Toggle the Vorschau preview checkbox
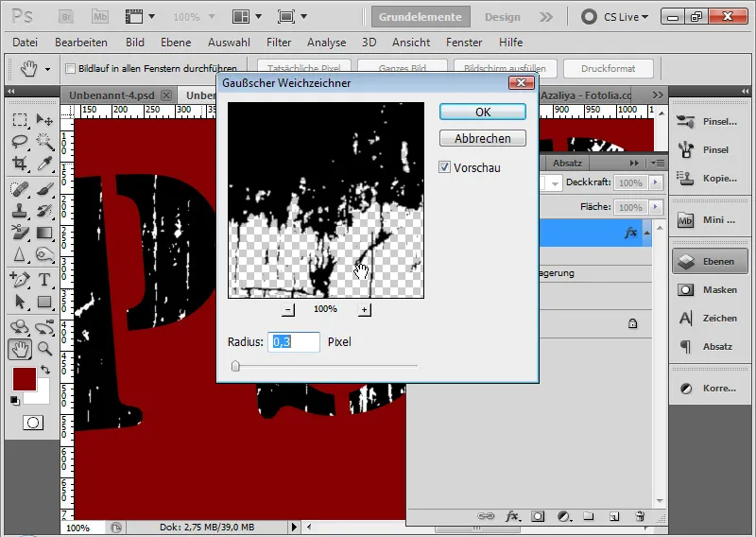The height and width of the screenshot is (537, 756). click(444, 167)
